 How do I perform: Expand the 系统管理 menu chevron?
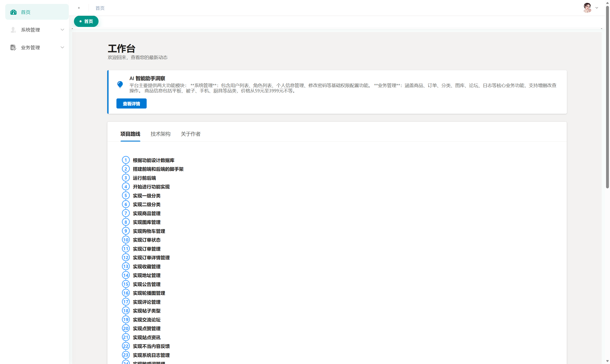[x=62, y=30]
